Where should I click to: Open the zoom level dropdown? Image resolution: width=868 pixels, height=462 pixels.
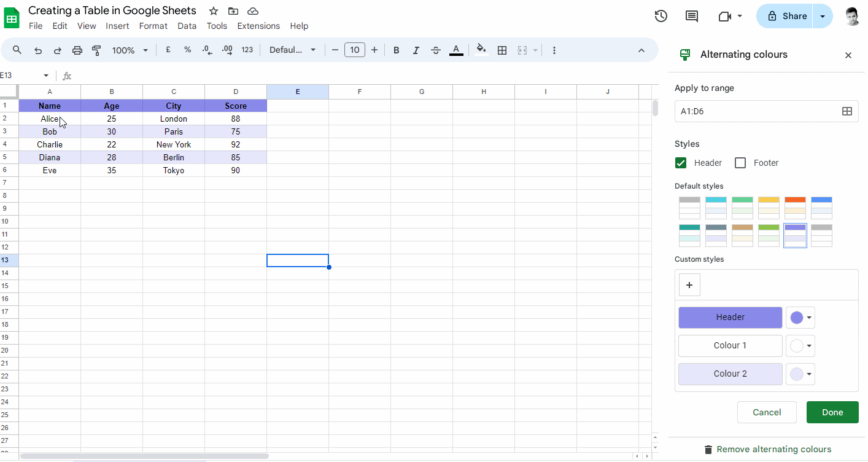[130, 50]
